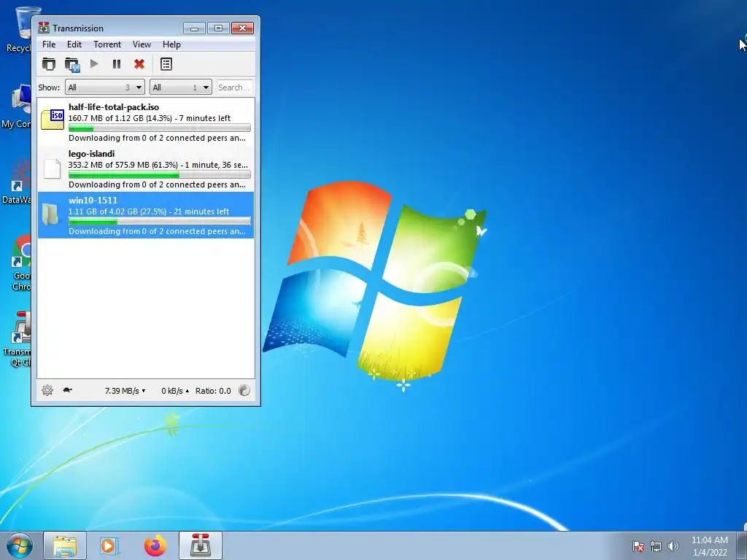Open the View menu
The height and width of the screenshot is (560, 747).
(142, 44)
